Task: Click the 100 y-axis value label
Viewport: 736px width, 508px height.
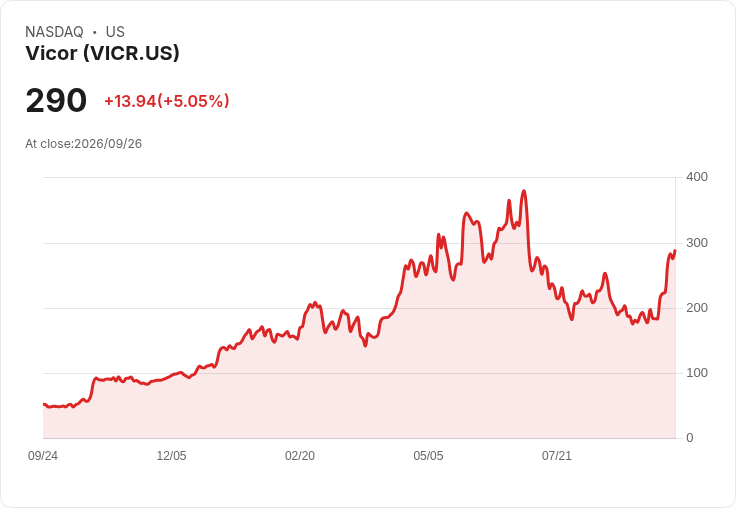Action: click(697, 373)
